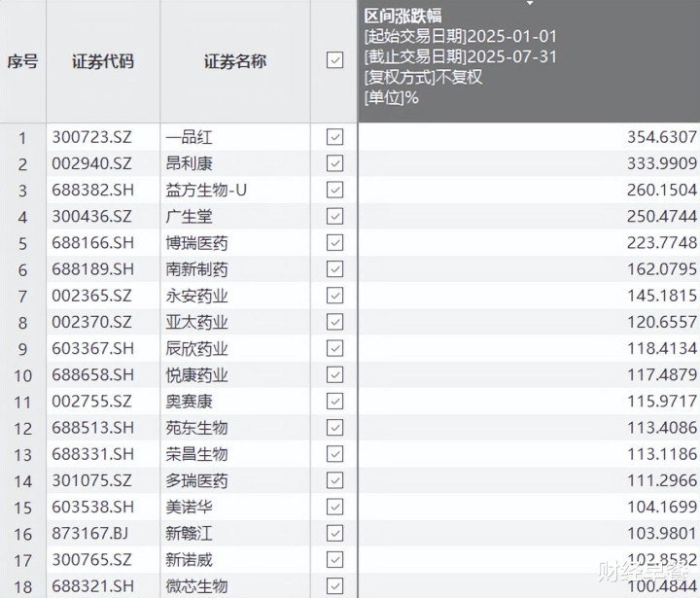Toggle checkbox for 亚太药业
The width and height of the screenshot is (700, 598).
tap(334, 322)
